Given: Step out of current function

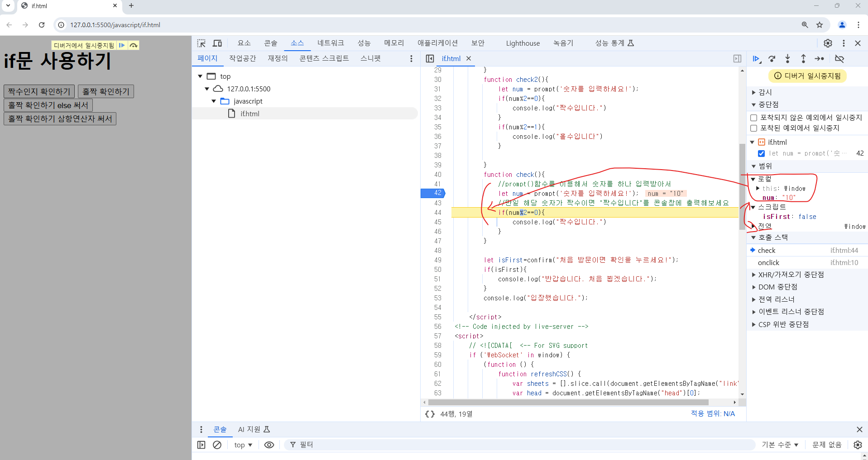Looking at the screenshot, I should tap(803, 59).
